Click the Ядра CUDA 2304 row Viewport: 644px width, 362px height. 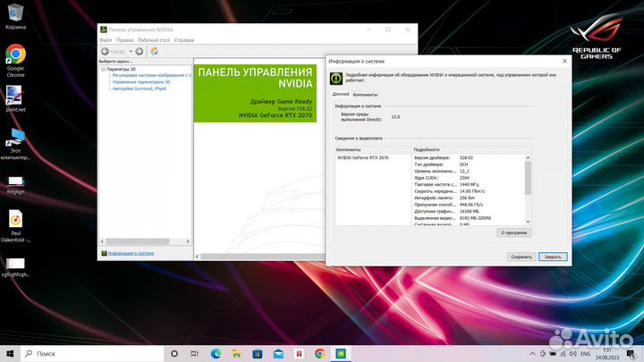(468, 178)
